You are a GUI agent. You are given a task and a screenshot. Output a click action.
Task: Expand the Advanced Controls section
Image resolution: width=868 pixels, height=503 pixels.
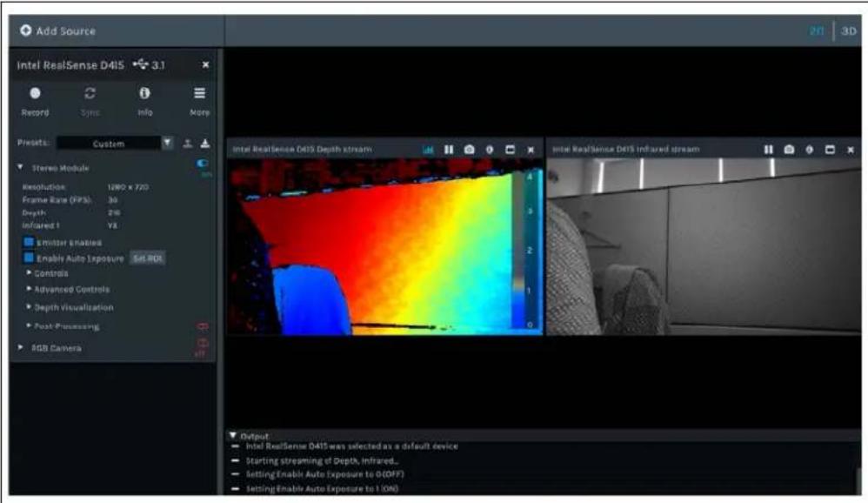[x=29, y=289]
